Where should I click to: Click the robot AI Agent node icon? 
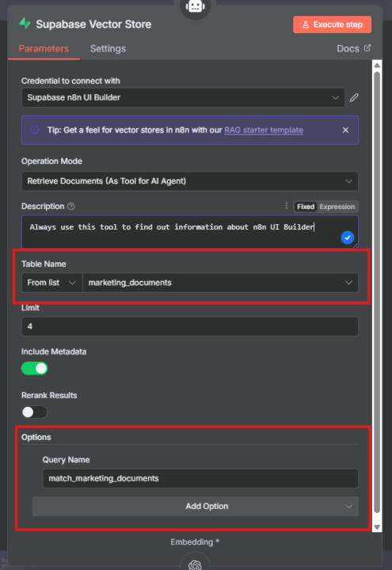[x=196, y=6]
